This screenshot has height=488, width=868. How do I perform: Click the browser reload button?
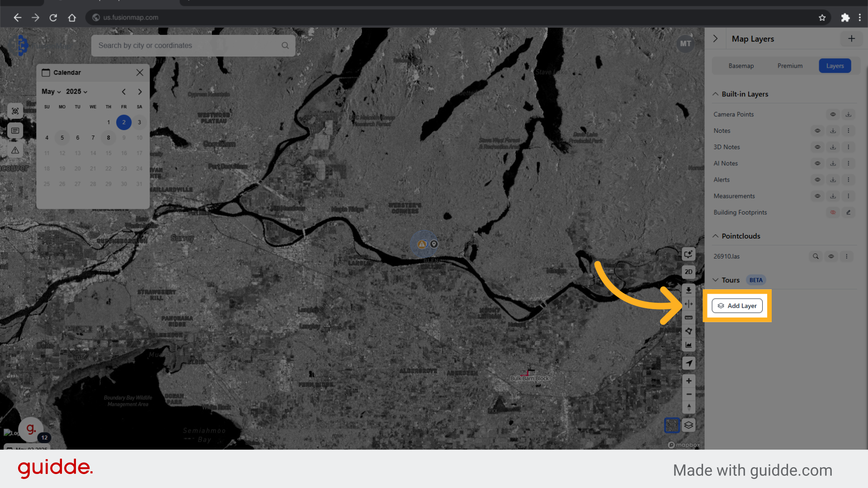point(53,18)
